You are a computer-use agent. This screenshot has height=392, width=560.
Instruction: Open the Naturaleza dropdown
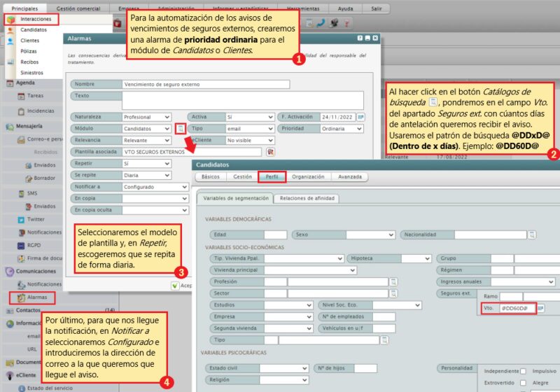coord(146,117)
